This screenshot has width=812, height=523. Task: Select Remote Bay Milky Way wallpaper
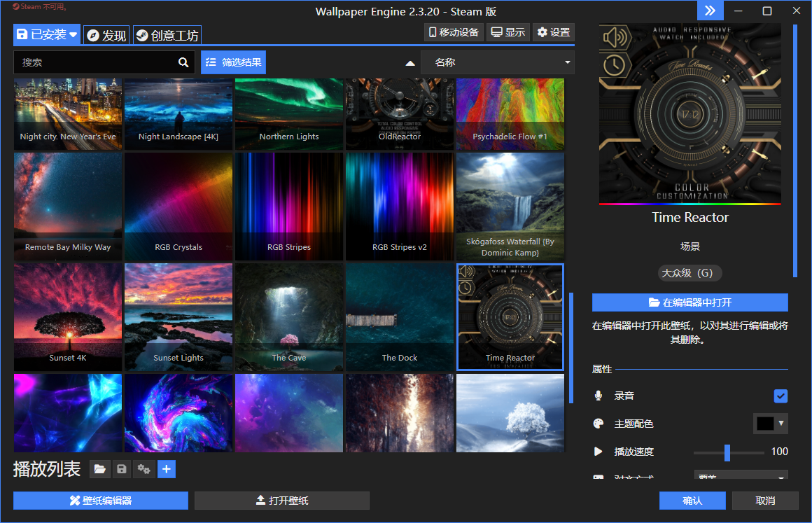pyautogui.click(x=68, y=206)
